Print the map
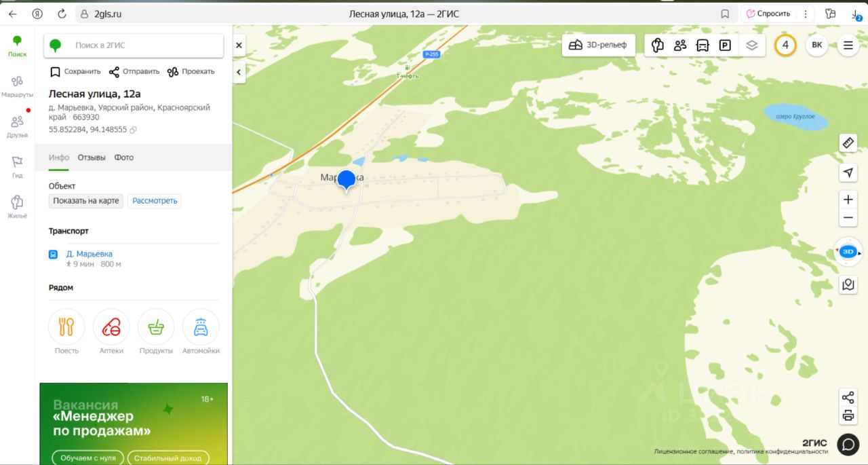The width and height of the screenshot is (868, 465). click(848, 415)
